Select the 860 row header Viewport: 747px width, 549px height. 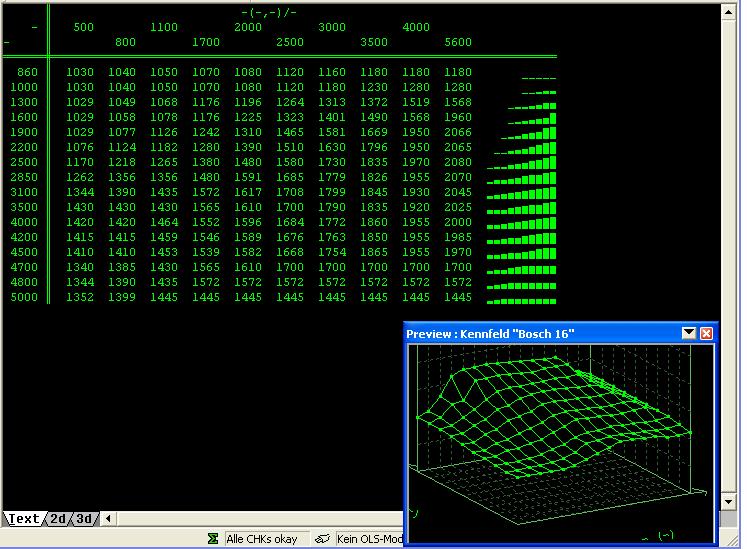(x=27, y=72)
